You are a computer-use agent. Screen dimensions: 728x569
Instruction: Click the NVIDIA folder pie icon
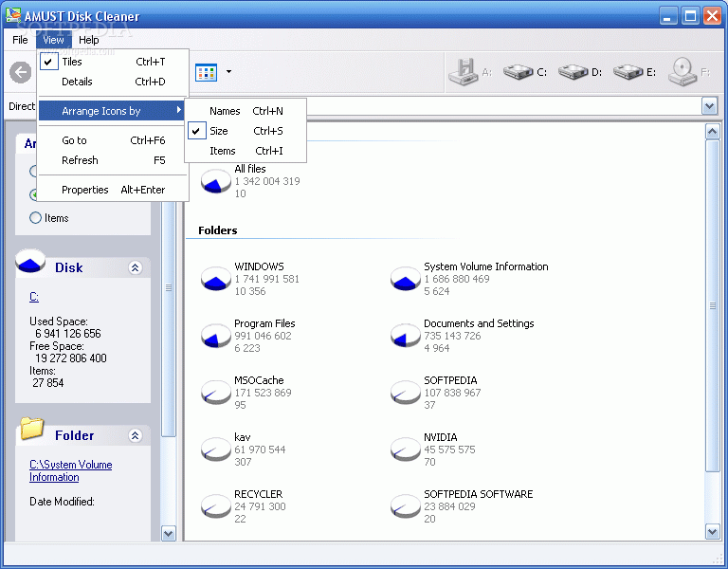406,450
